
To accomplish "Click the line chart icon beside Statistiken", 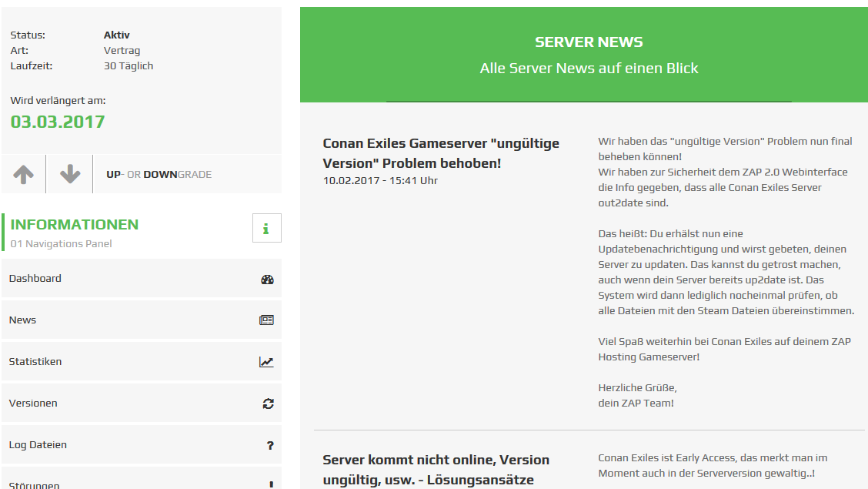I will (266, 362).
